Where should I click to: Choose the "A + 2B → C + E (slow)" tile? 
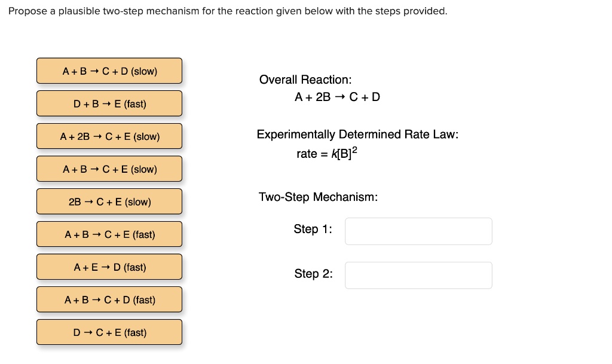[109, 136]
